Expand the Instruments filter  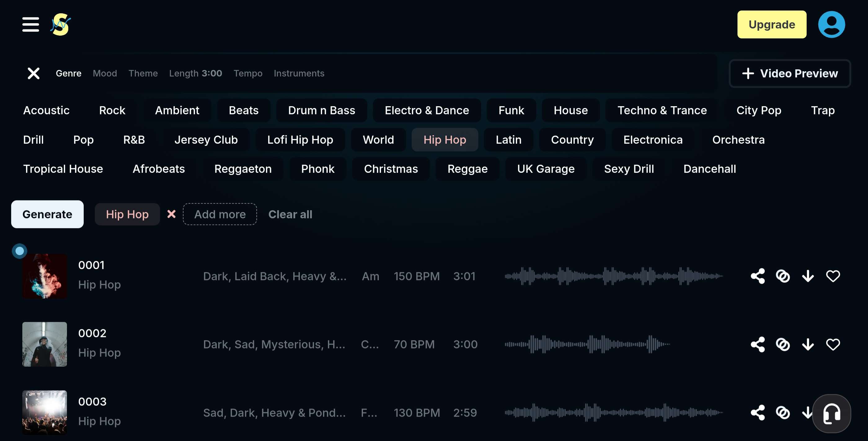tap(299, 73)
